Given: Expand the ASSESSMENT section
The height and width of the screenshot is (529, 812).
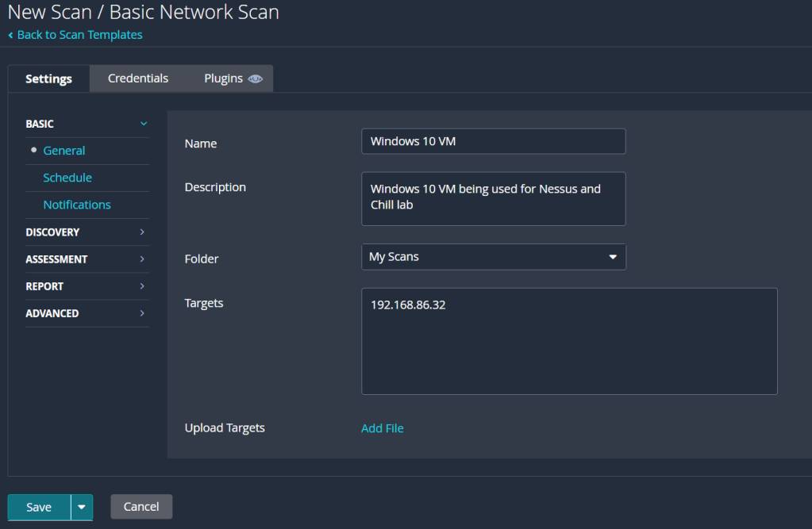Looking at the screenshot, I should (x=87, y=259).
